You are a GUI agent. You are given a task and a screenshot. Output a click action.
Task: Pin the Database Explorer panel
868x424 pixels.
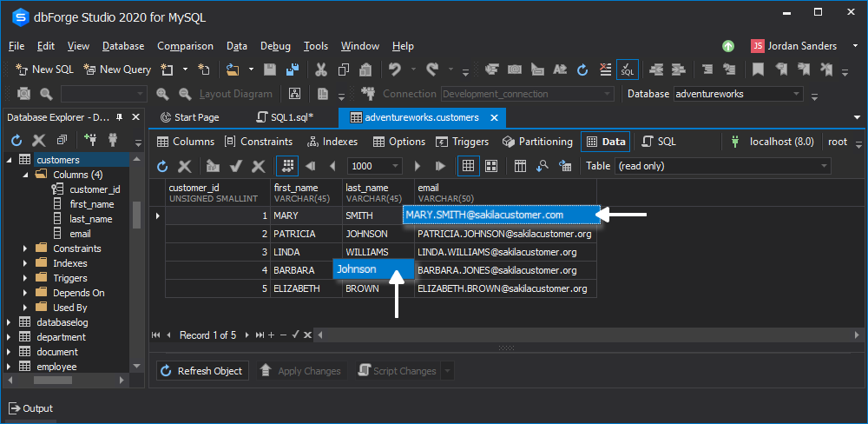[x=119, y=117]
